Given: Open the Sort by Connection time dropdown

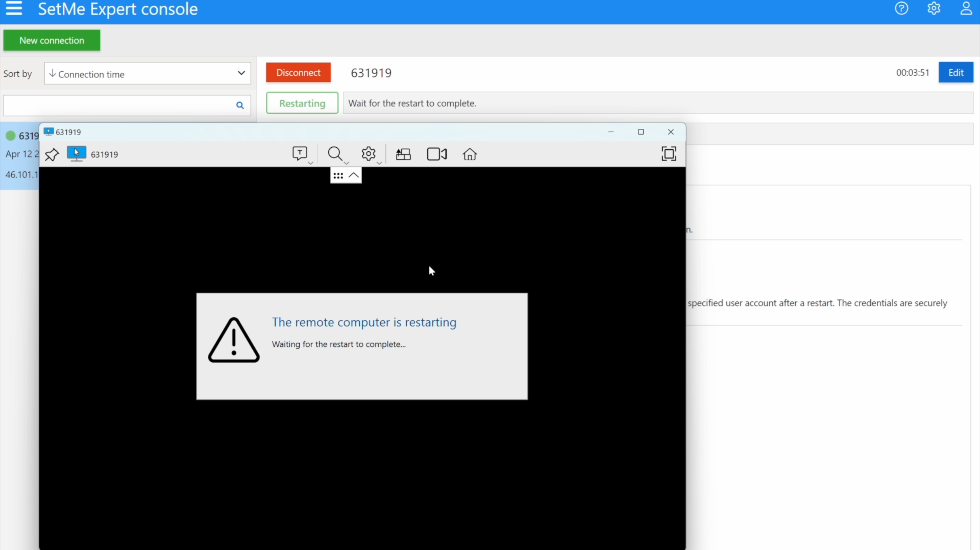Looking at the screenshot, I should click(148, 74).
